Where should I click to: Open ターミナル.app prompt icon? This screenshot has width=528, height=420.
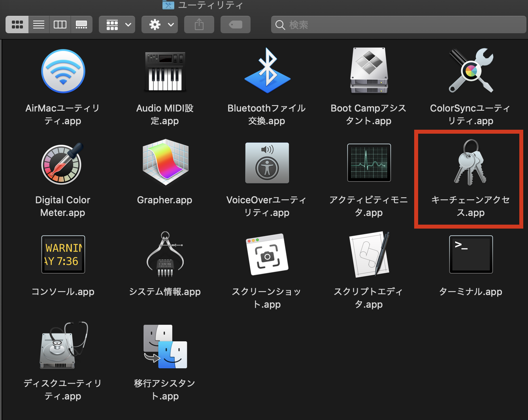click(x=471, y=254)
